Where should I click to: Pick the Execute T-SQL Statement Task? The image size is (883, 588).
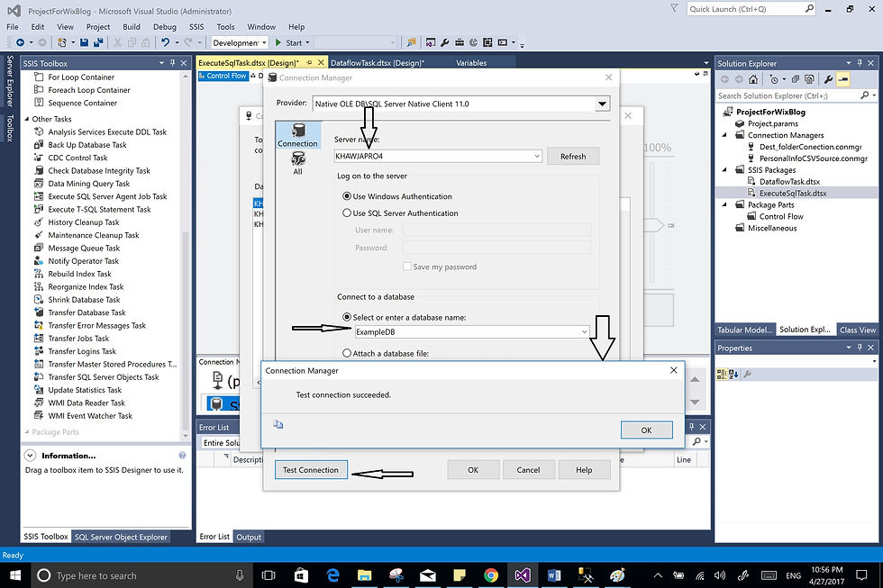point(99,209)
